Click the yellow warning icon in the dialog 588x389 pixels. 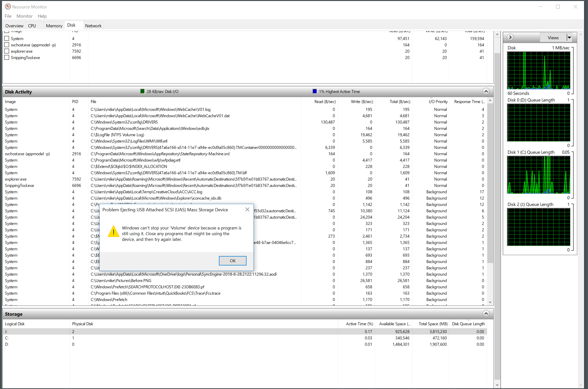[x=113, y=231]
